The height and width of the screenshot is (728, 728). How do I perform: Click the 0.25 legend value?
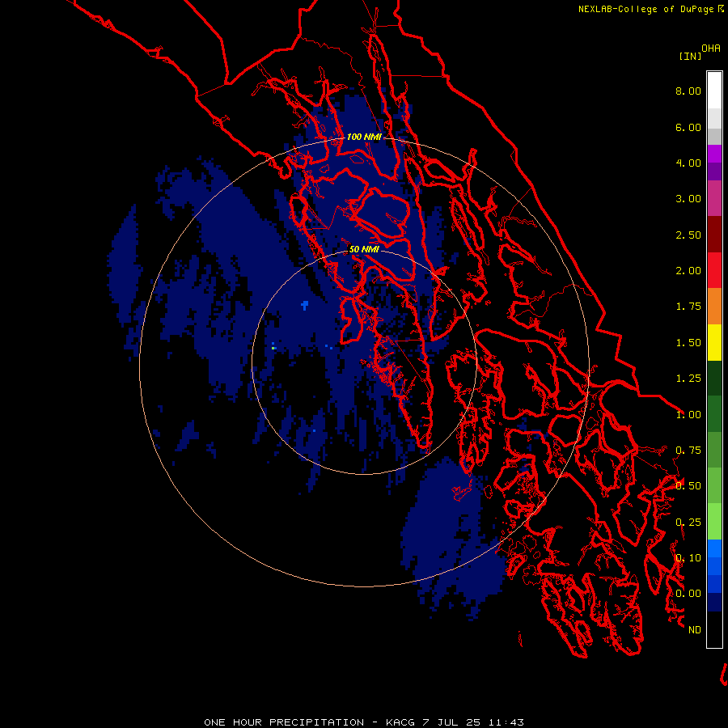[x=688, y=523]
